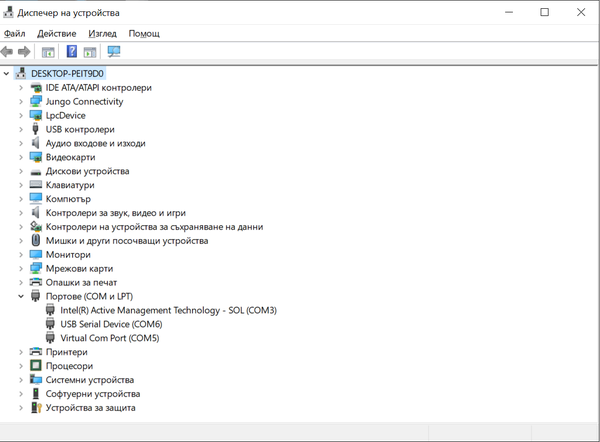Click the Клавиатури keyboard icon
The height and width of the screenshot is (442, 600).
[x=36, y=185]
